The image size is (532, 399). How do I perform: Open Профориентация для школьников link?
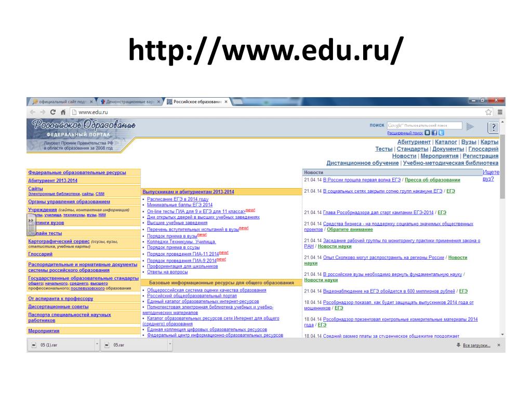tap(182, 267)
